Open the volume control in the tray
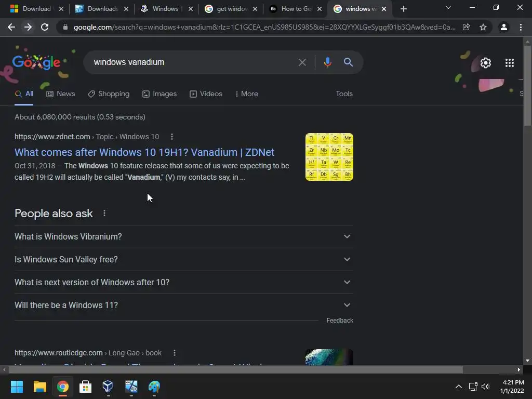 [485, 387]
